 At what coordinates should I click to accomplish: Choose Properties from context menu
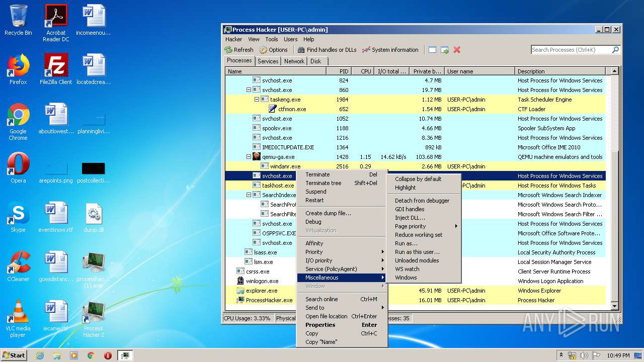pos(342,325)
